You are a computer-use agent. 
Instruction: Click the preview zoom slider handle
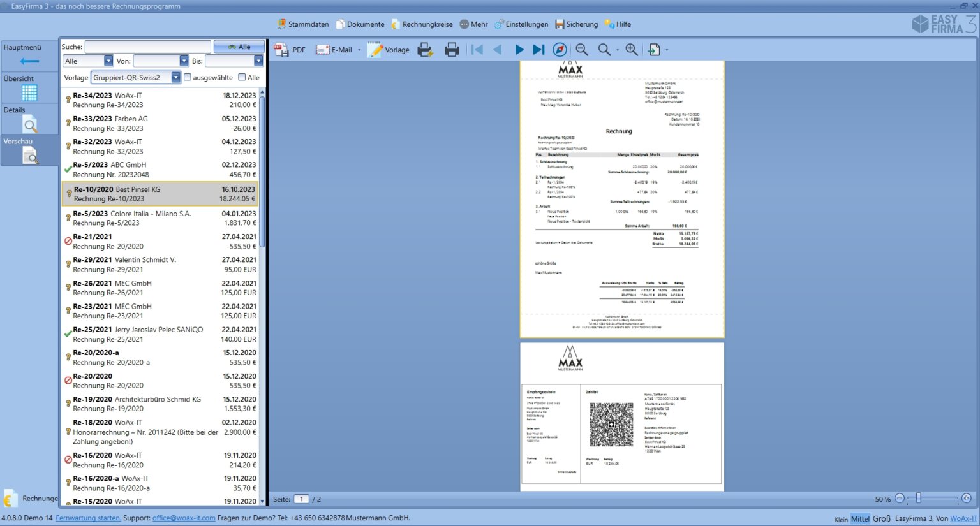click(x=918, y=498)
